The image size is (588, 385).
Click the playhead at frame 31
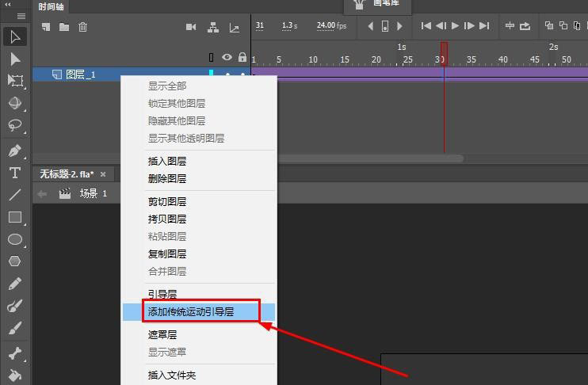click(x=444, y=54)
